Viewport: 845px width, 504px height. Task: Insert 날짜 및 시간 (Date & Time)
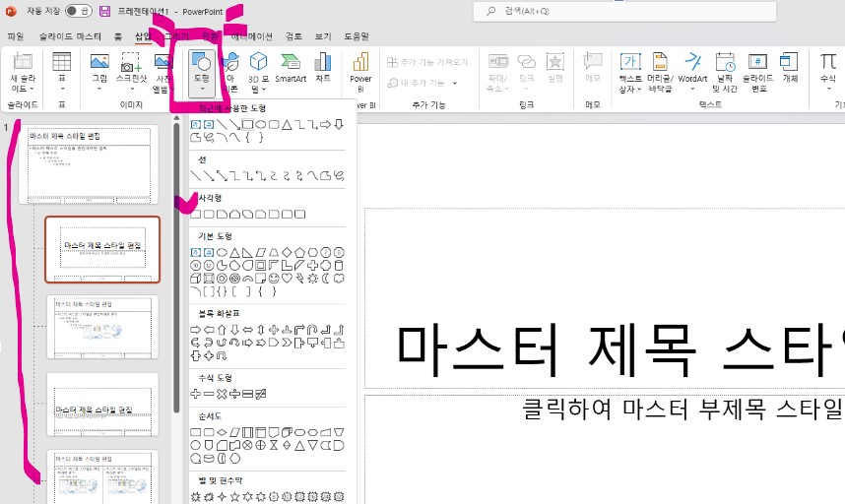[725, 73]
